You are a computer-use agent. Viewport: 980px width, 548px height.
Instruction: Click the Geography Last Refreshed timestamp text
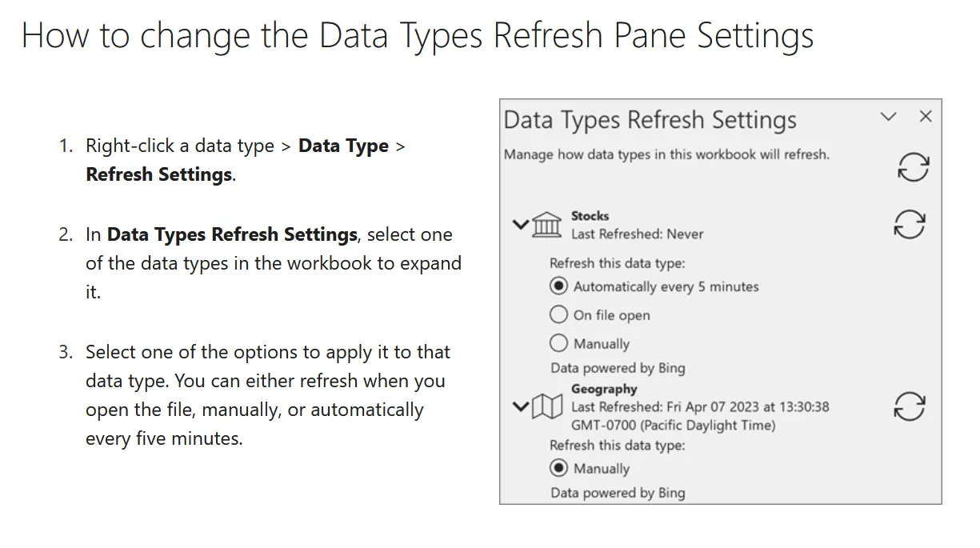pos(699,407)
